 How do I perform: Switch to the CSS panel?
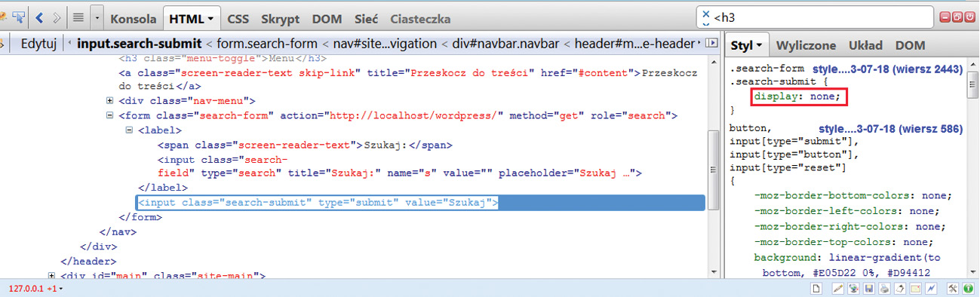coord(238,19)
